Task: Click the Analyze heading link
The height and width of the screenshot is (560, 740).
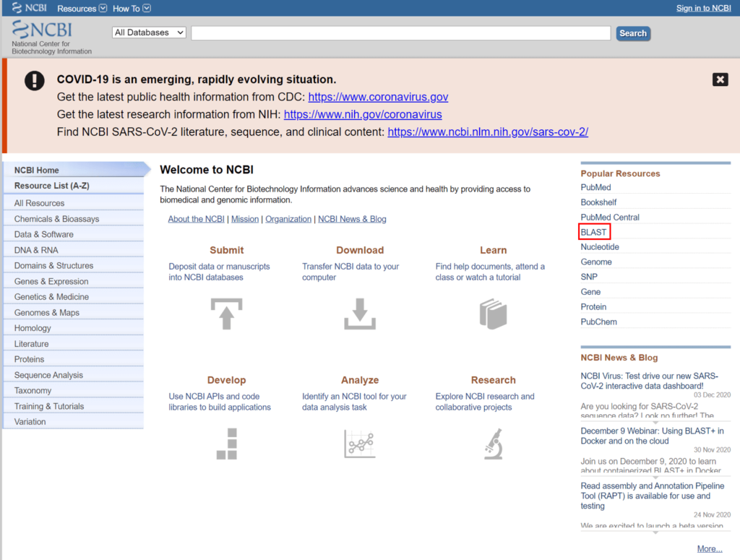Action: point(360,380)
